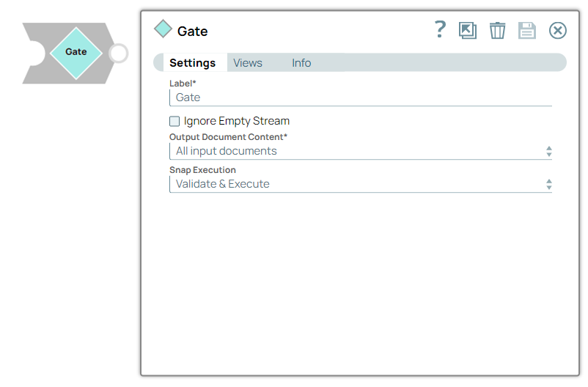588x387 pixels.
Task: Open help via the question mark icon
Action: tap(440, 30)
